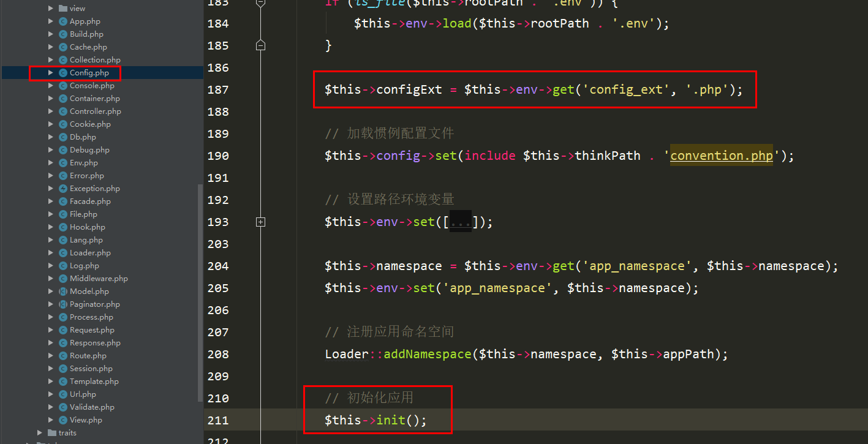868x444 pixels.
Task: Click the PHP class icon of Route.php
Action: [63, 356]
